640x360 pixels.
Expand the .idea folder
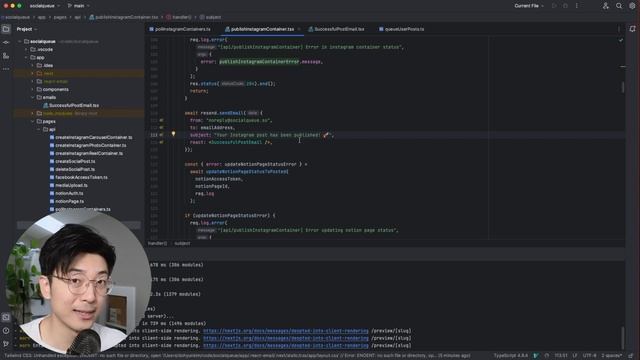pyautogui.click(x=33, y=65)
